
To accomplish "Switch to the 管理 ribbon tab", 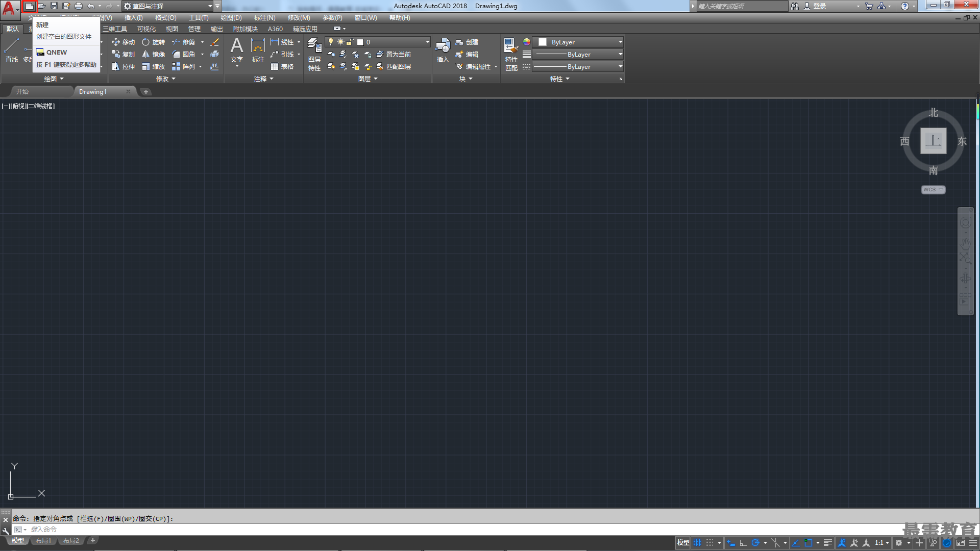I will [x=194, y=29].
